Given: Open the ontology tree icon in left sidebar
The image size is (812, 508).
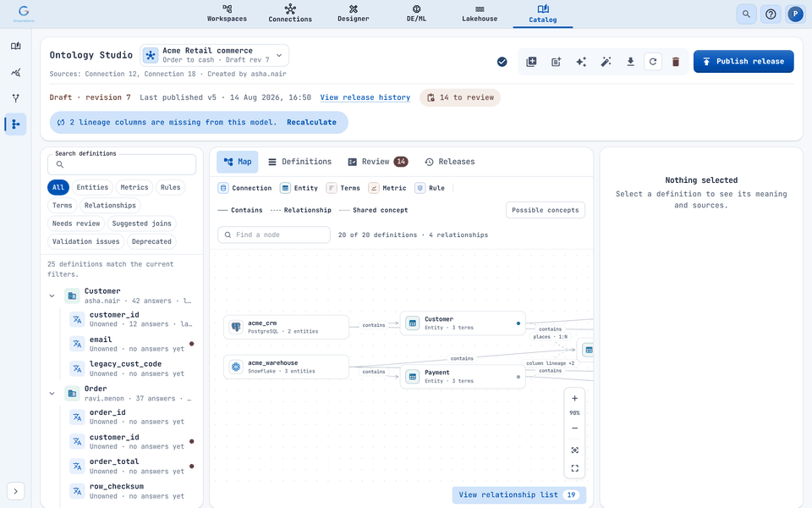Looking at the screenshot, I should click(x=15, y=124).
